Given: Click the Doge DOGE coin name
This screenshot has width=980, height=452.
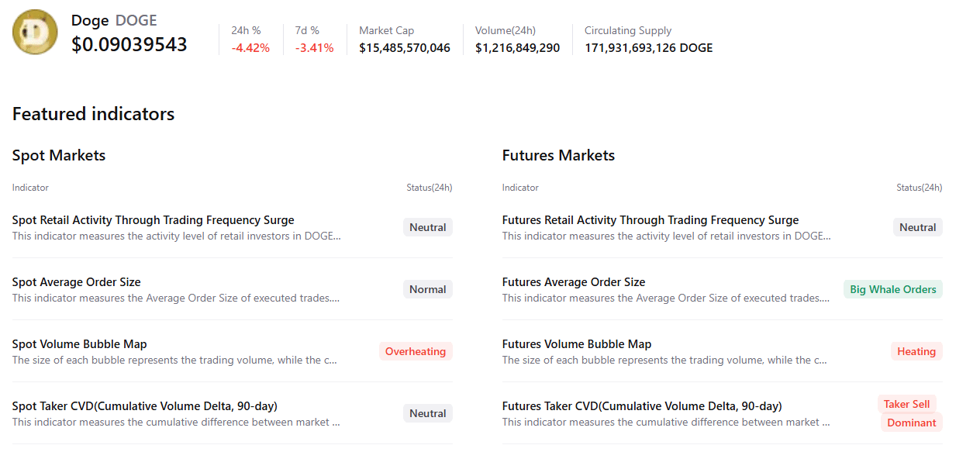Looking at the screenshot, I should tap(113, 20).
